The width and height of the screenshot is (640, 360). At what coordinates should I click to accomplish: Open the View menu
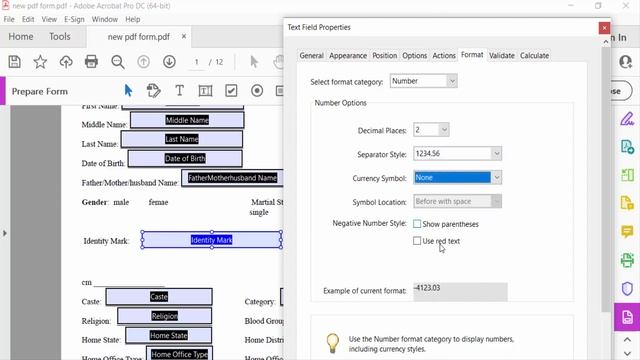click(x=49, y=19)
